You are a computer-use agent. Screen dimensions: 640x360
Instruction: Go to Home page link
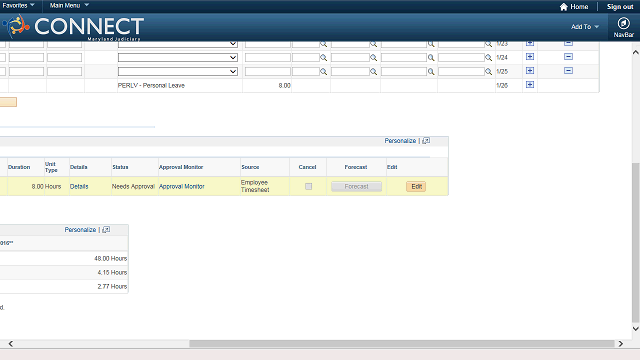coord(579,7)
